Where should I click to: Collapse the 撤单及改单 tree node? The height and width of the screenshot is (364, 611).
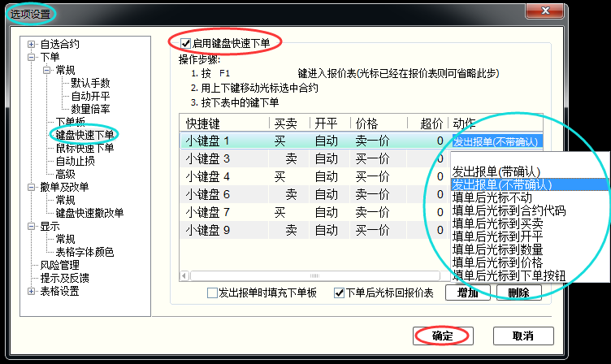pyautogui.click(x=31, y=187)
